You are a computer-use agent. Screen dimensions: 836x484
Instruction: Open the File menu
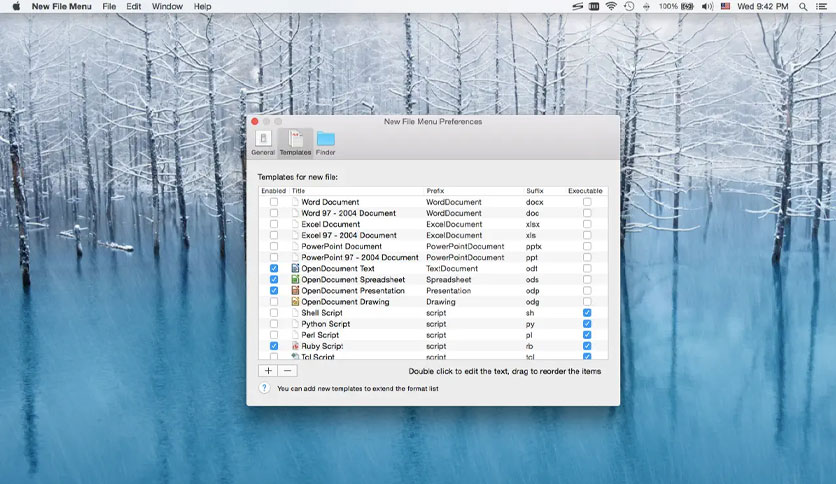(x=109, y=6)
